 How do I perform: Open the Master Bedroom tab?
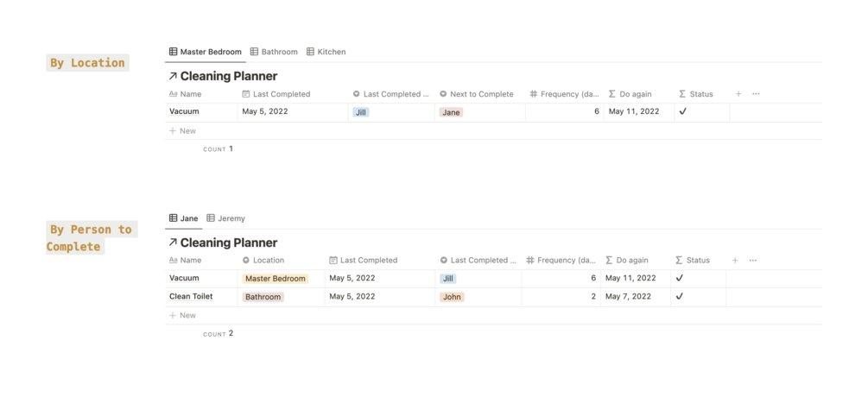point(206,52)
